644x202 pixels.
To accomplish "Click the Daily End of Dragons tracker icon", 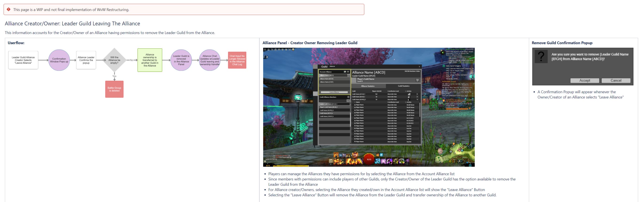I will 444,66.
